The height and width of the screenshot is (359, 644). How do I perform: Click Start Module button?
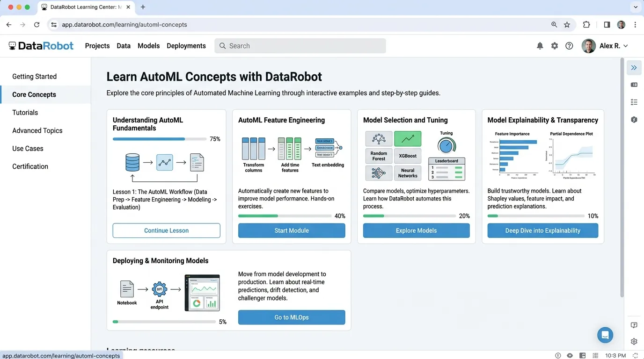point(292,230)
